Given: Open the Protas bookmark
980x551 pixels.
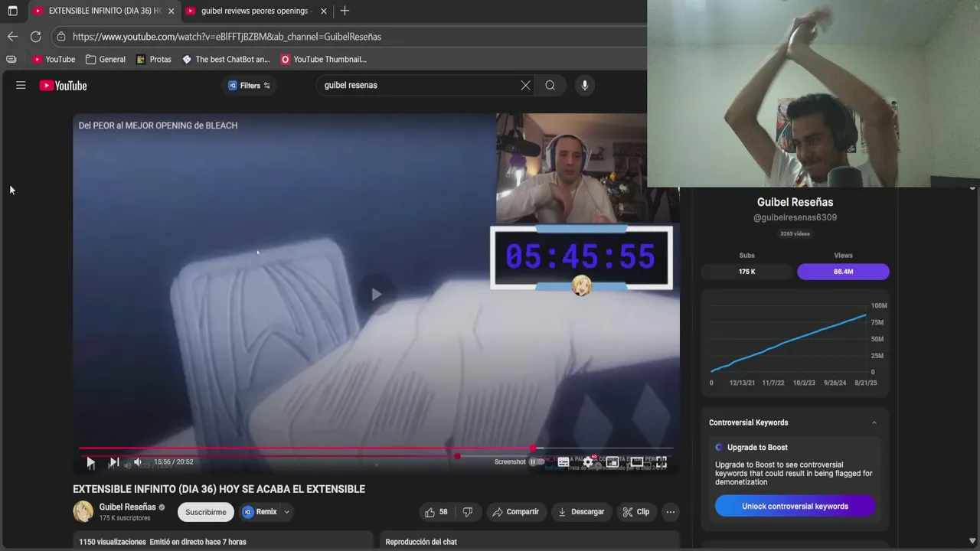Looking at the screenshot, I should 154,59.
